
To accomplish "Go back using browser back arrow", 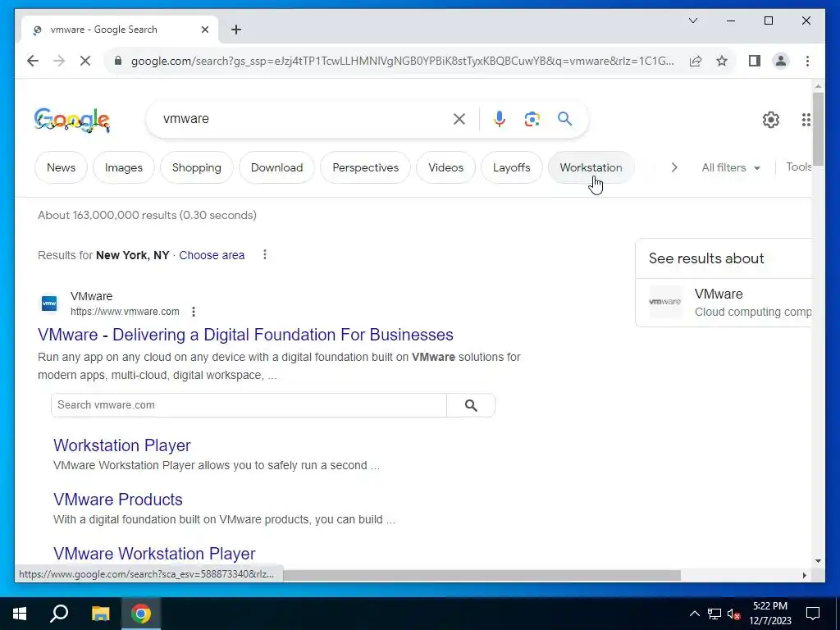I will 33,61.
